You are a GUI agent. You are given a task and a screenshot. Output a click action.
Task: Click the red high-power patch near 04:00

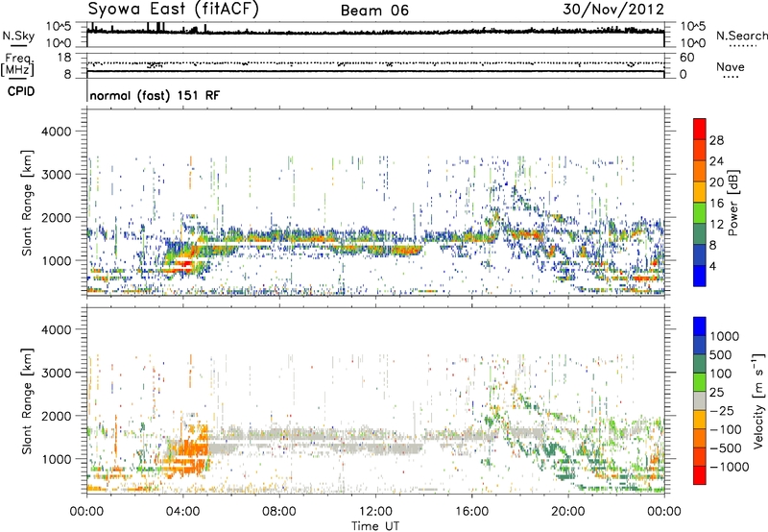pyautogui.click(x=182, y=265)
